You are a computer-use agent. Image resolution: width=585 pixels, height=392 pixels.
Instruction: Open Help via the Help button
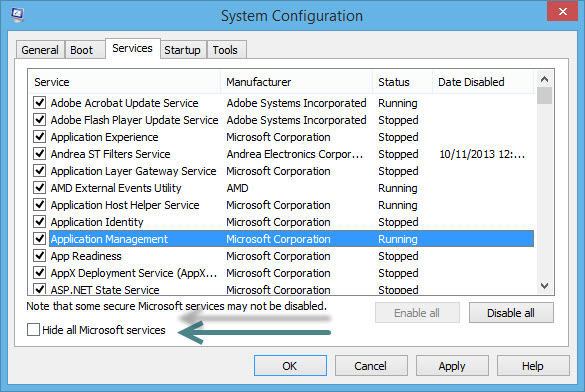533,366
